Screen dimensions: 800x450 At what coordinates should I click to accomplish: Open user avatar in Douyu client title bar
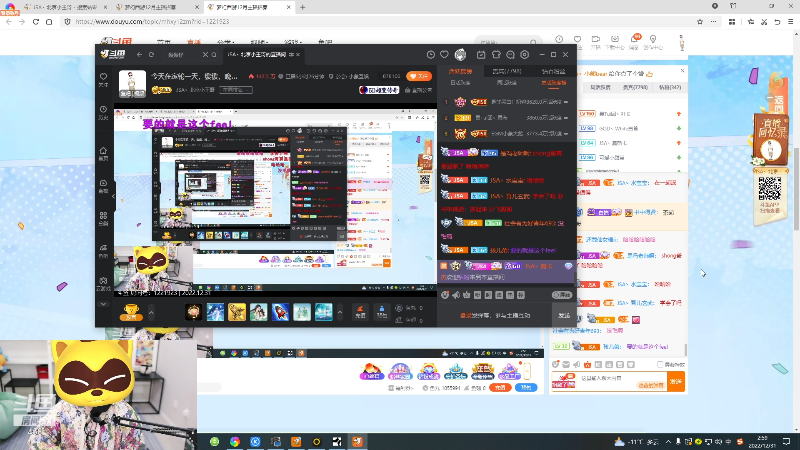pyautogui.click(x=460, y=55)
